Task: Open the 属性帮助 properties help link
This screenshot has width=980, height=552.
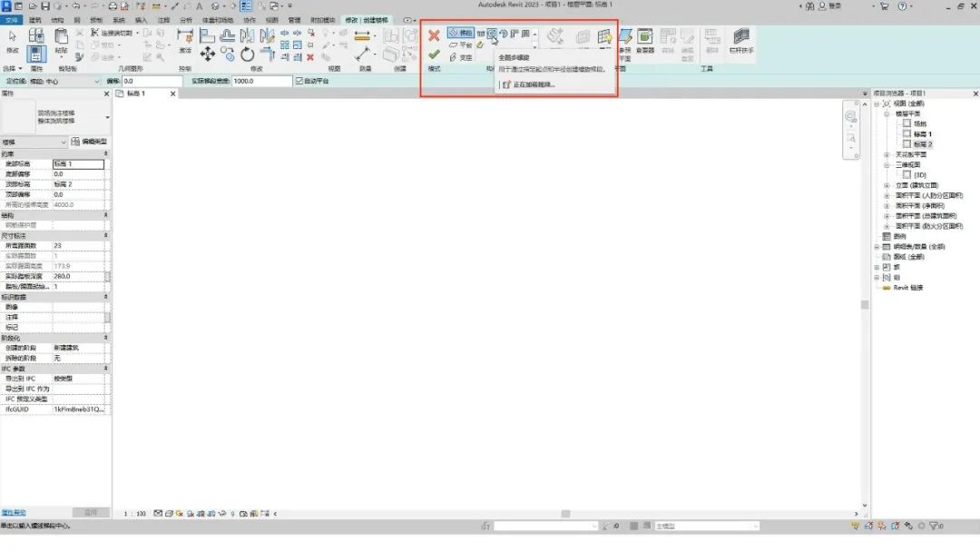Action: 13,513
